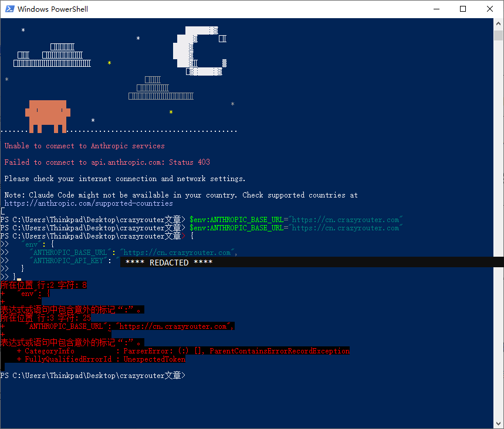This screenshot has height=429, width=504.
Task: Click the second $env:ANTHROPIC_BASE_URL command line
Action: [201, 228]
